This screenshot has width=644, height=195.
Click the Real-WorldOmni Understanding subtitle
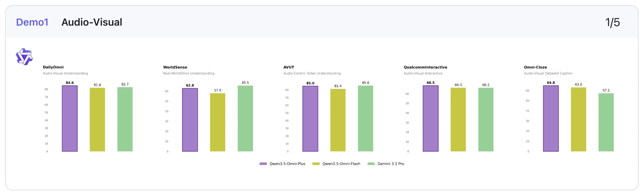tap(189, 73)
